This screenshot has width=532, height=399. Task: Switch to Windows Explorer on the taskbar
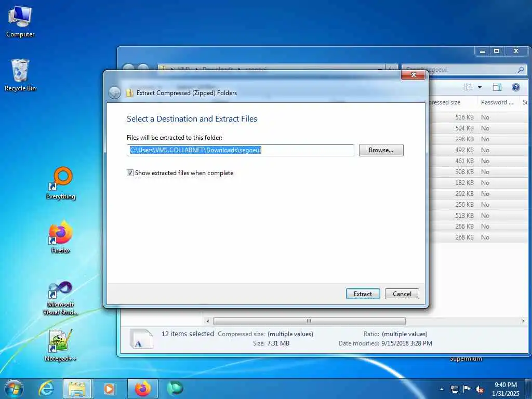tap(77, 389)
